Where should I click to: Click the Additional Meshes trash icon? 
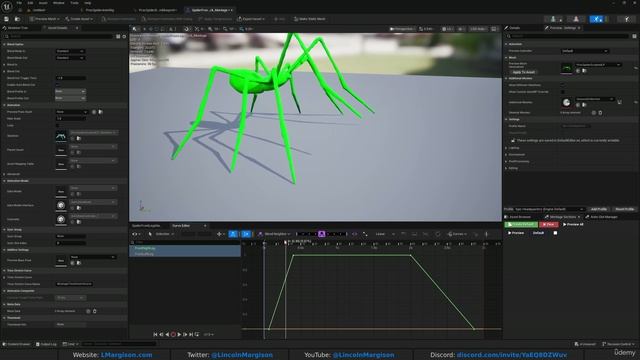click(600, 113)
